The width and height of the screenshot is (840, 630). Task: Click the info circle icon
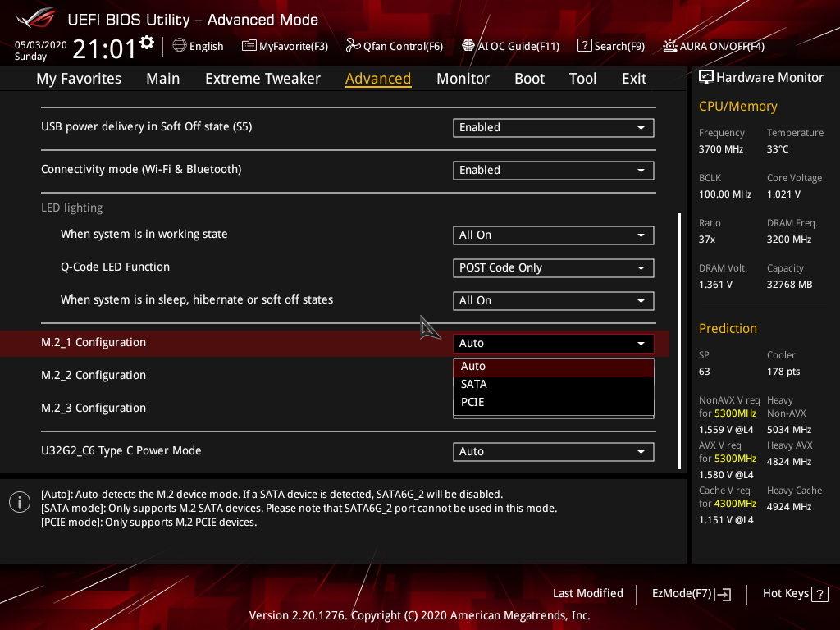20,502
